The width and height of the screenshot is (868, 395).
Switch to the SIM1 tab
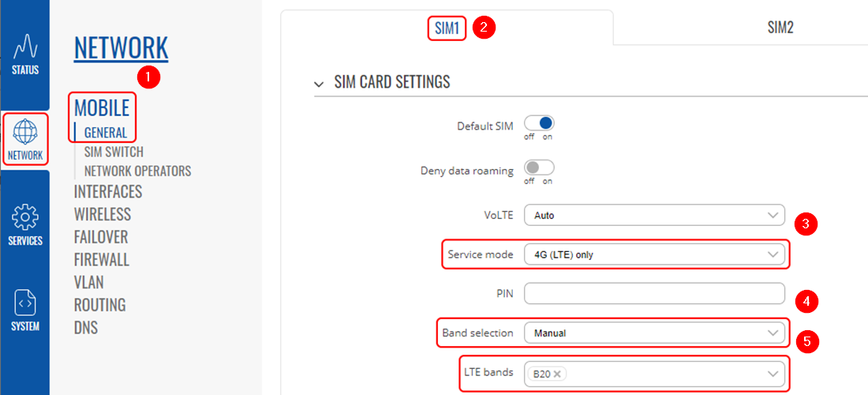pos(447,28)
